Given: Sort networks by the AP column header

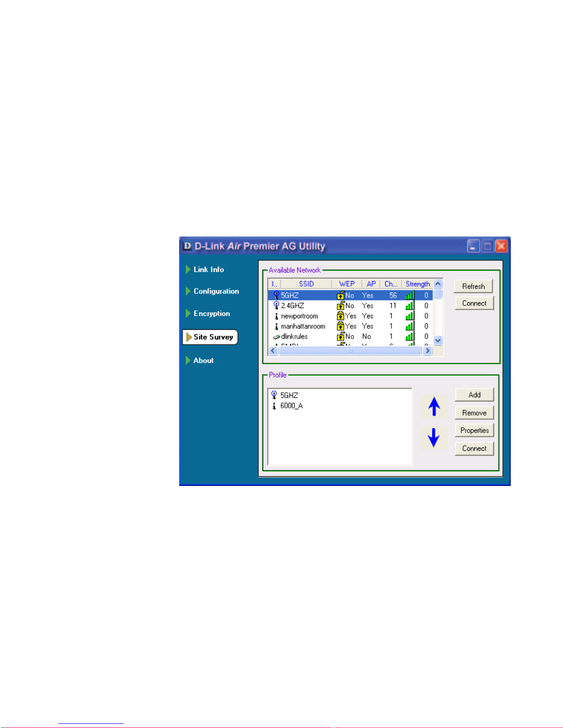Looking at the screenshot, I should pyautogui.click(x=371, y=284).
